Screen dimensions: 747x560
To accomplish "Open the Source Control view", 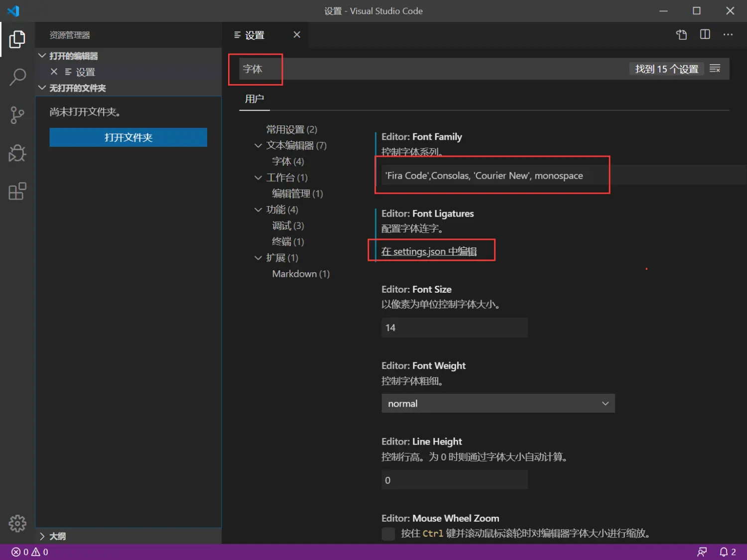I will (17, 115).
